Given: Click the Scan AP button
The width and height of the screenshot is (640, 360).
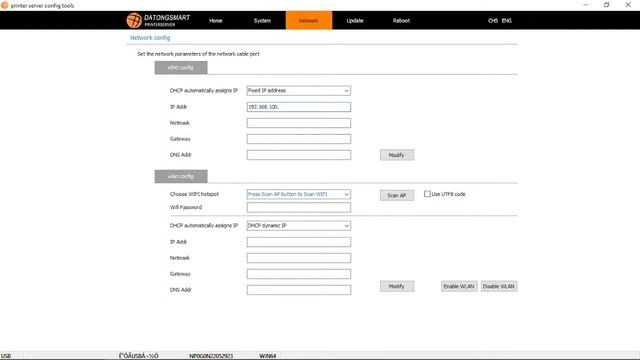Looking at the screenshot, I should pos(397,195).
